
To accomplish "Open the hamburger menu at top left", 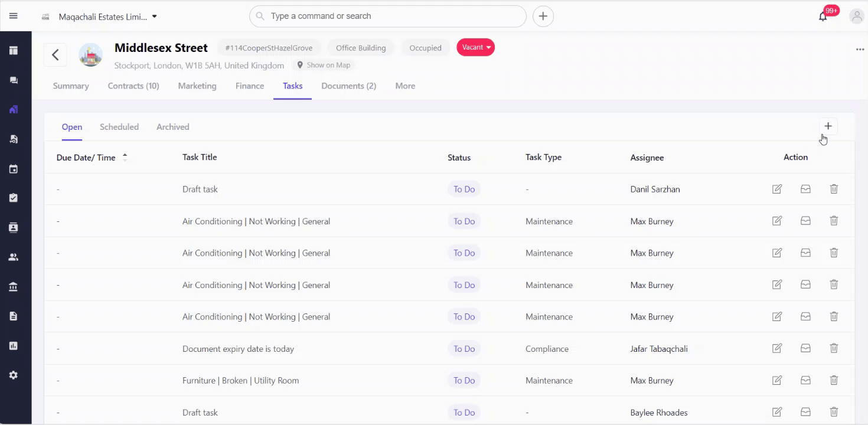I will click(x=14, y=16).
